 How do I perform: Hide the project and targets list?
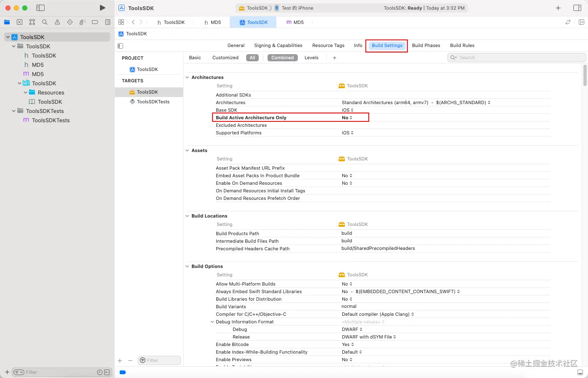point(121,46)
